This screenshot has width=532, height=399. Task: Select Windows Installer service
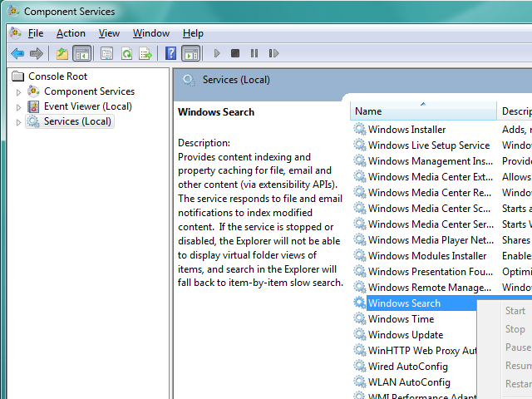[x=406, y=130]
